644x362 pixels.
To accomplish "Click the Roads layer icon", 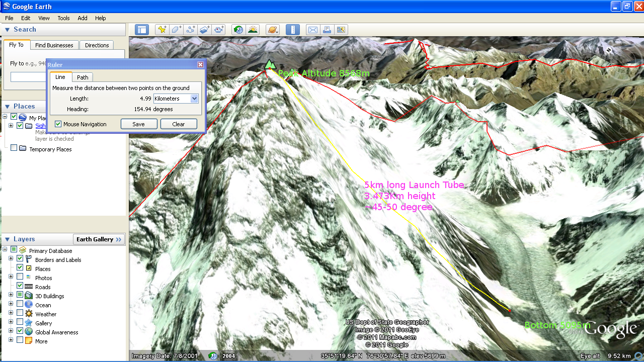I will tap(29, 287).
